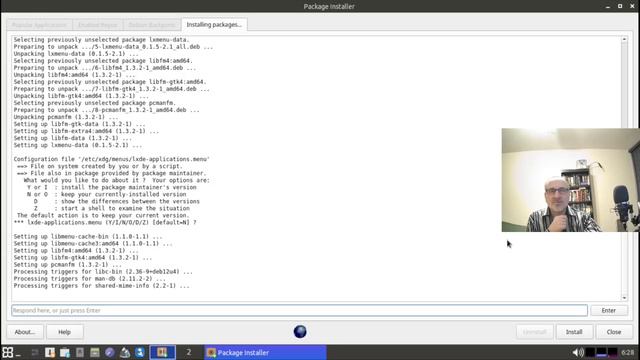Click the blue person icon in taskbar
This screenshot has width=640, height=360.
(140, 352)
